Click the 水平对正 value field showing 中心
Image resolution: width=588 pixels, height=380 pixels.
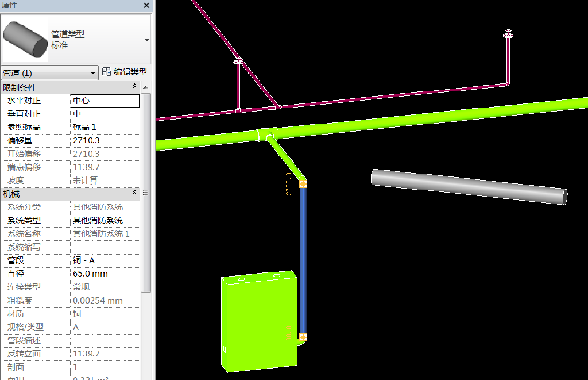[105, 101]
